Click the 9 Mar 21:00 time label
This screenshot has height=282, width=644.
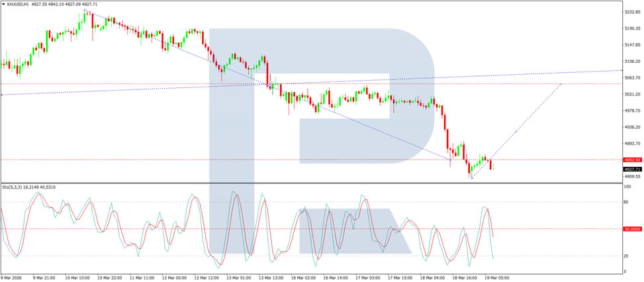pos(43,278)
